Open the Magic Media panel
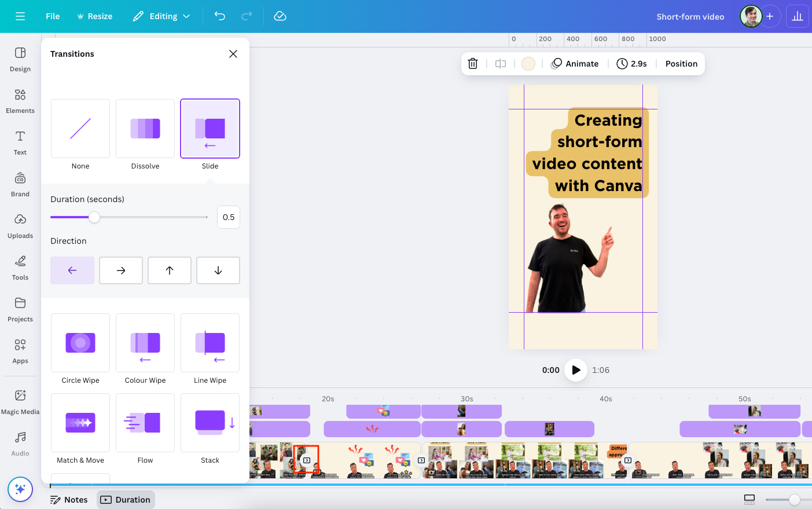The width and height of the screenshot is (812, 509). (x=20, y=402)
